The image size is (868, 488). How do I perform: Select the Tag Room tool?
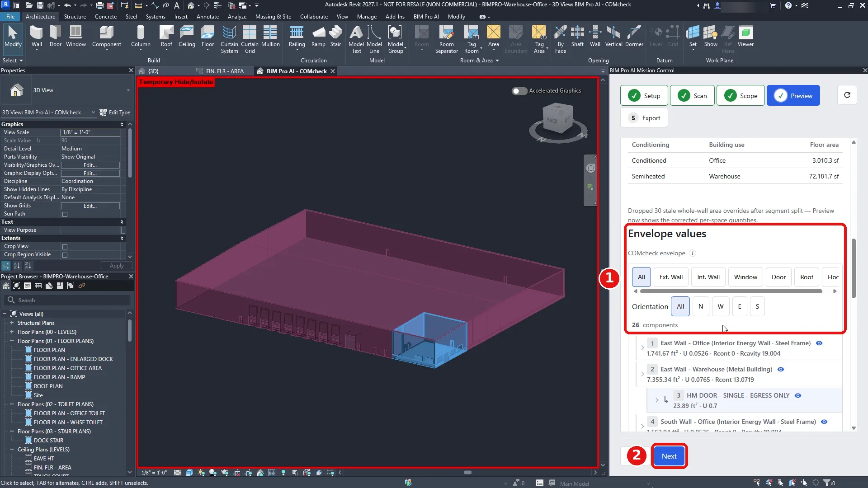coord(472,39)
